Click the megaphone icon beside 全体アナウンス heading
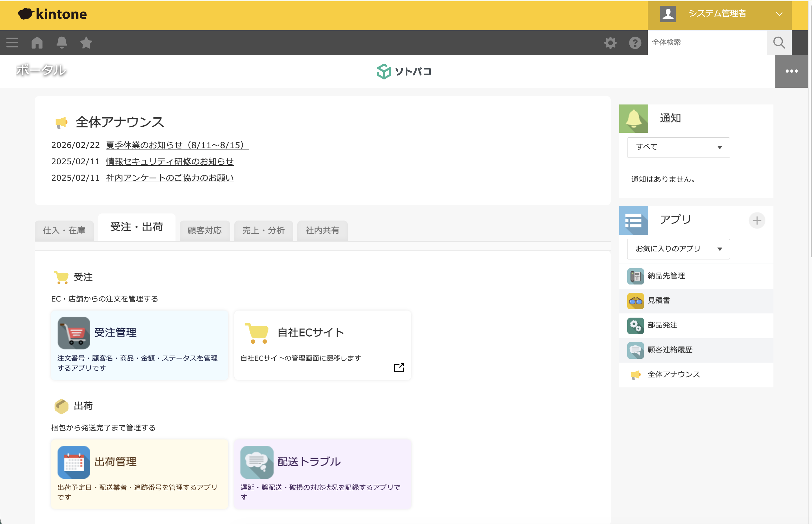This screenshot has height=524, width=812. tap(61, 122)
